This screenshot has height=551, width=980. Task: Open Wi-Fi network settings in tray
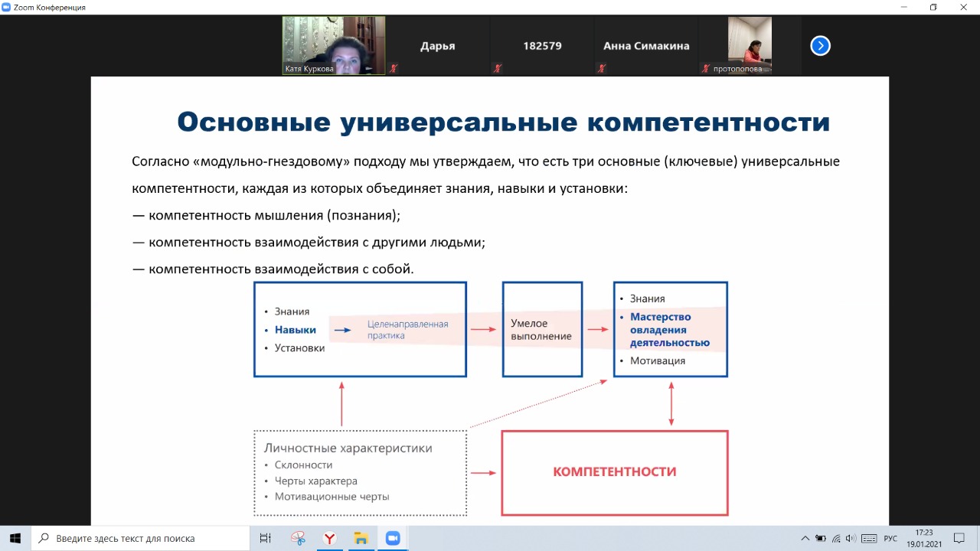(836, 538)
